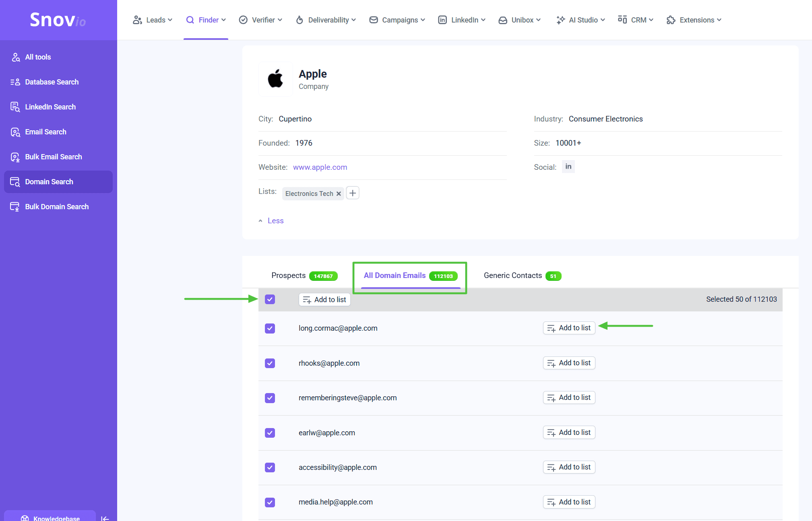Click Add to list for rhooks@apple.com
Image resolution: width=812 pixels, height=521 pixels.
tap(569, 363)
